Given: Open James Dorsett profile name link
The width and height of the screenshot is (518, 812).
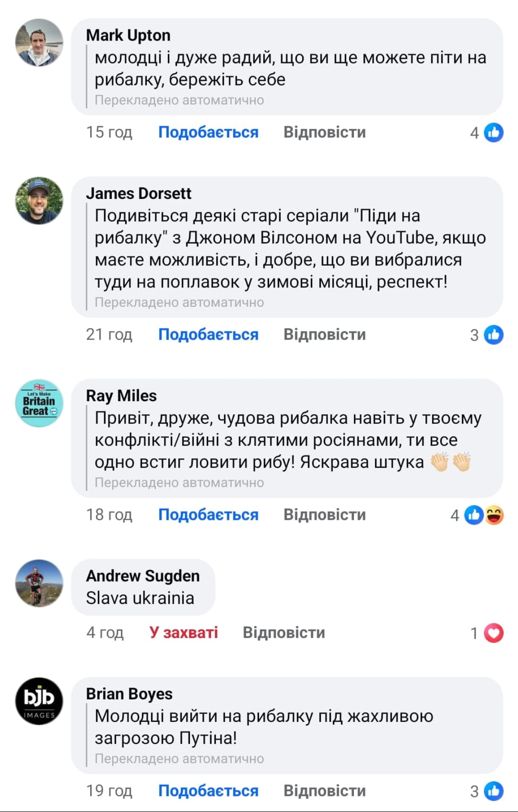Looking at the screenshot, I should click(x=139, y=193).
